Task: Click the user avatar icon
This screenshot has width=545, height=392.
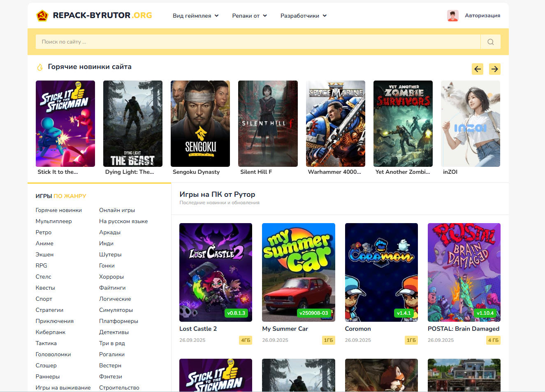Action: point(453,16)
